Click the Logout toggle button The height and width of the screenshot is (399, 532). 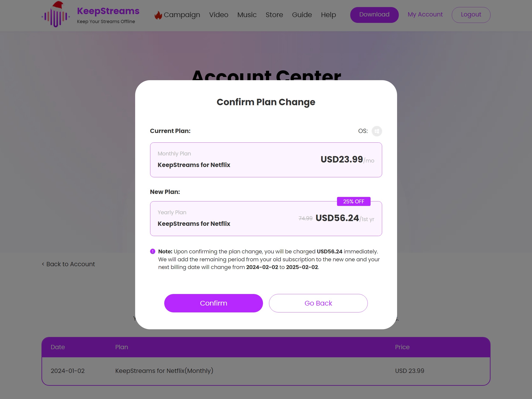471,15
